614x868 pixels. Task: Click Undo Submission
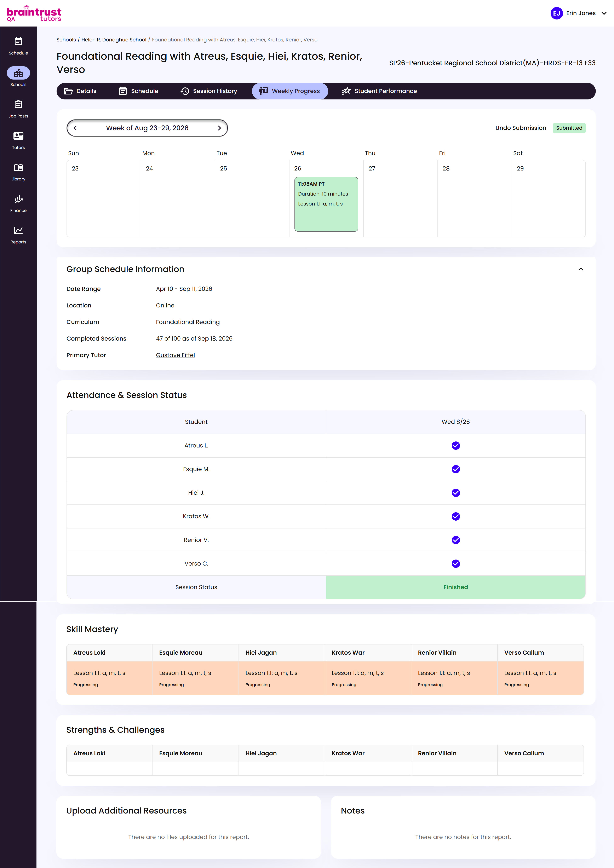click(x=521, y=128)
